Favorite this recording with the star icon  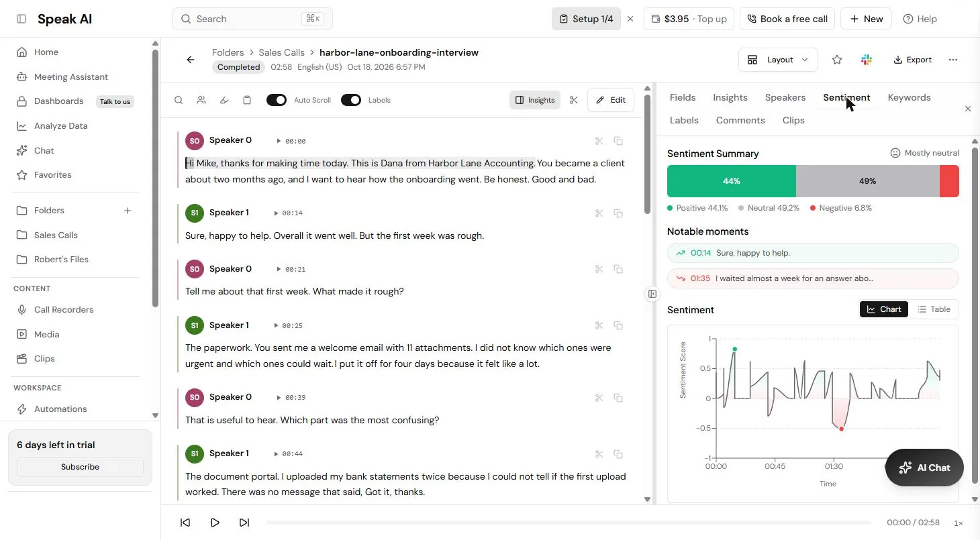[x=837, y=60]
